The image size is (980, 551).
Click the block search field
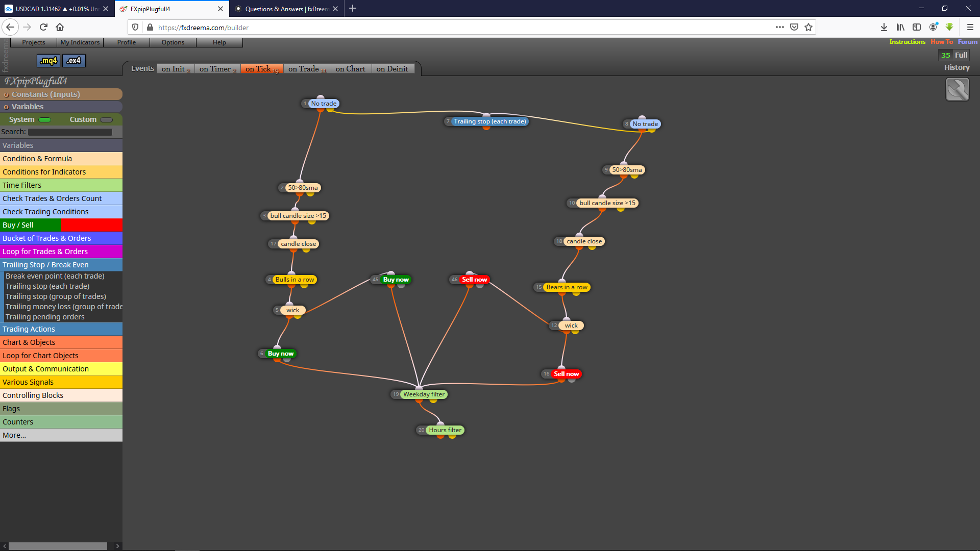70,132
